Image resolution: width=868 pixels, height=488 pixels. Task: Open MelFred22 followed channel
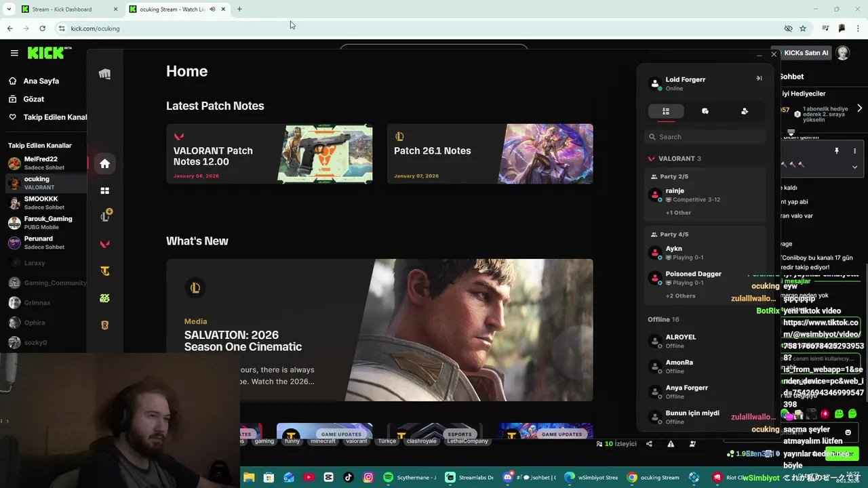(44, 163)
